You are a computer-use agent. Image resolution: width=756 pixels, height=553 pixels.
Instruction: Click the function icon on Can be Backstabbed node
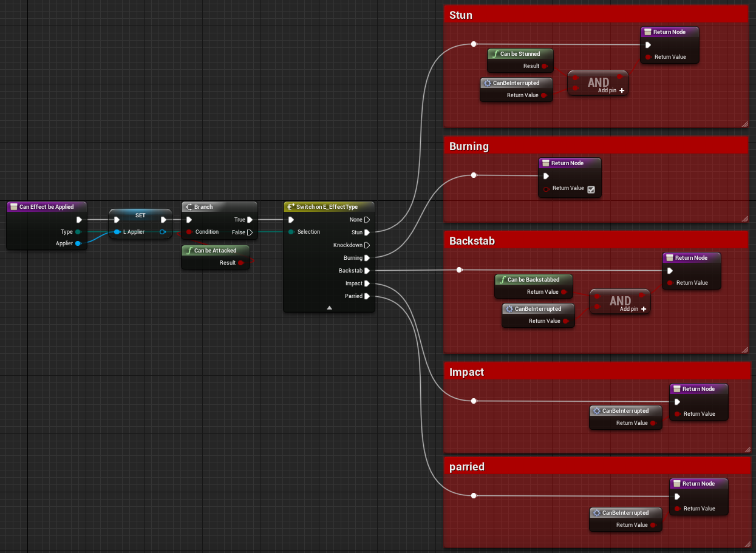click(x=502, y=280)
